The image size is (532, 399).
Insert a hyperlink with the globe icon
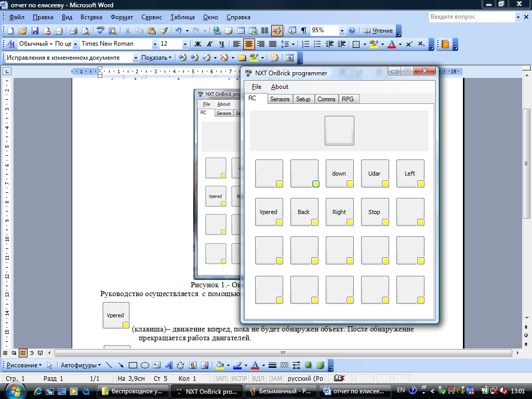click(217, 31)
